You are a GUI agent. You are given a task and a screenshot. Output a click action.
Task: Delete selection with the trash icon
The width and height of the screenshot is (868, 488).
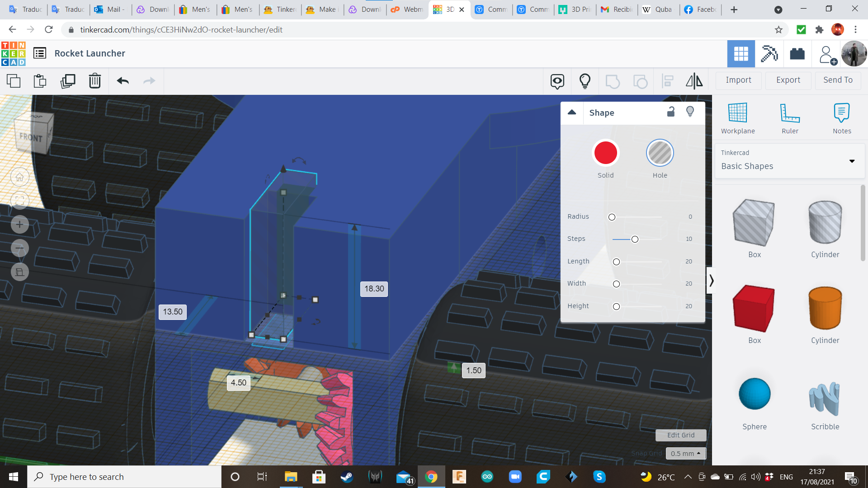(95, 81)
